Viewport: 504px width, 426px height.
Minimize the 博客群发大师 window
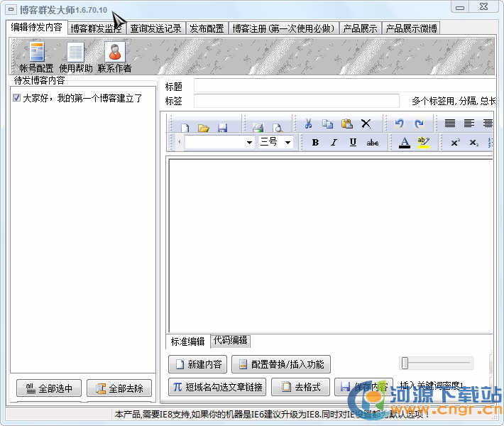pos(460,7)
